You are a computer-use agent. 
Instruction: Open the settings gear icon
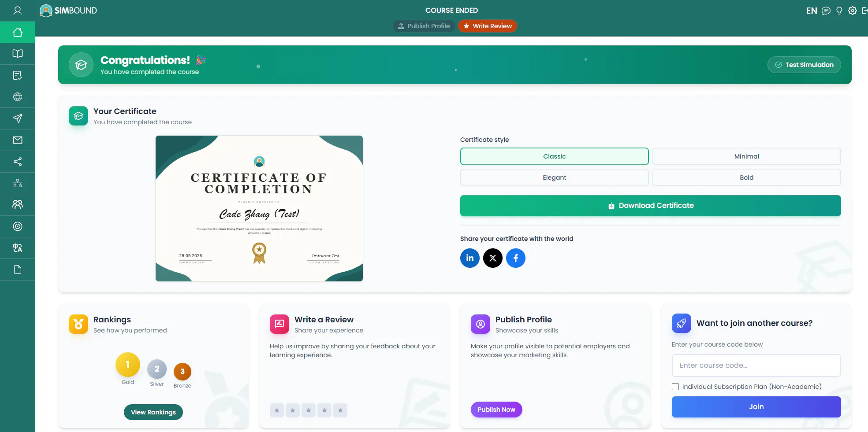(x=853, y=11)
